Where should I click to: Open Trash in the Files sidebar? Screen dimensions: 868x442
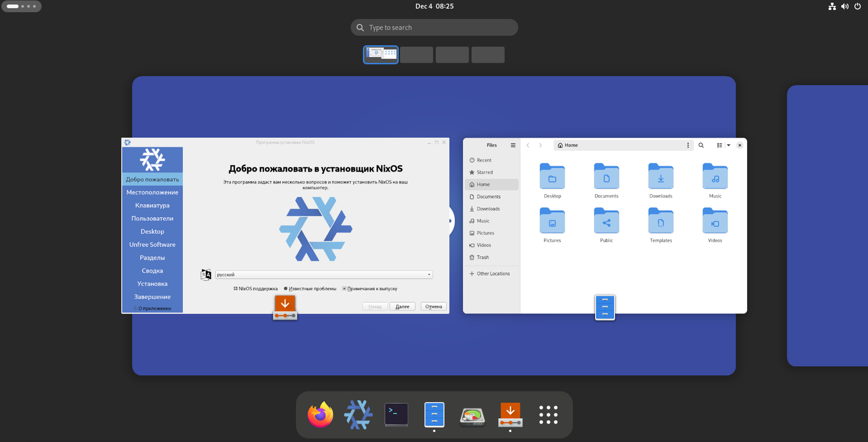[492, 257]
